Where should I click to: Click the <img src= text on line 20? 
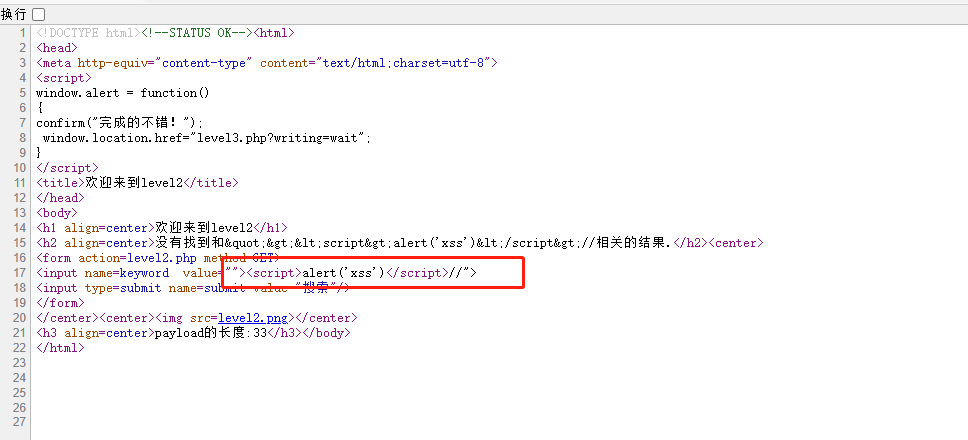[x=186, y=318]
